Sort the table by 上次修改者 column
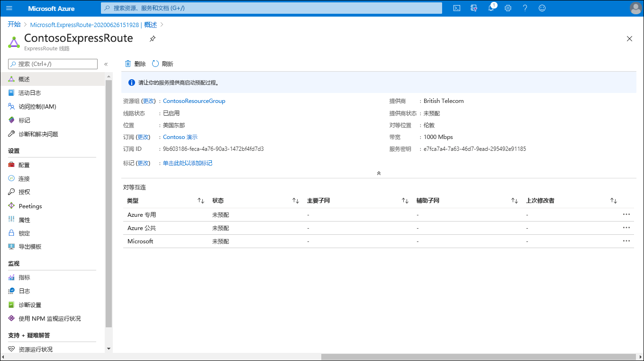Screen dimensions: 644x361 [x=614, y=201]
